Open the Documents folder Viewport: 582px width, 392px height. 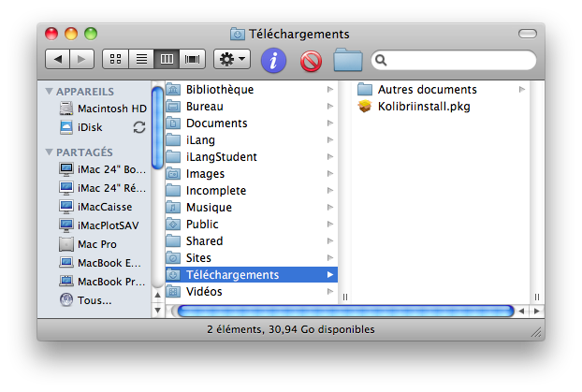pos(252,123)
